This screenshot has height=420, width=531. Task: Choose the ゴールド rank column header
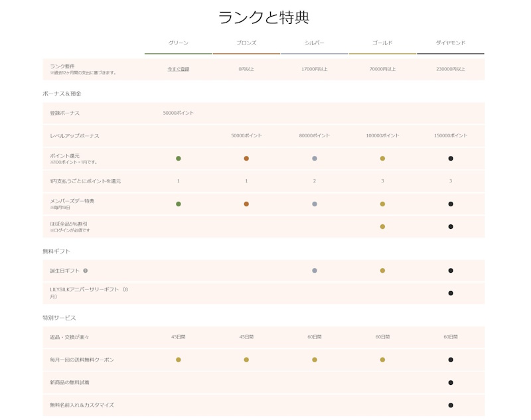(382, 43)
